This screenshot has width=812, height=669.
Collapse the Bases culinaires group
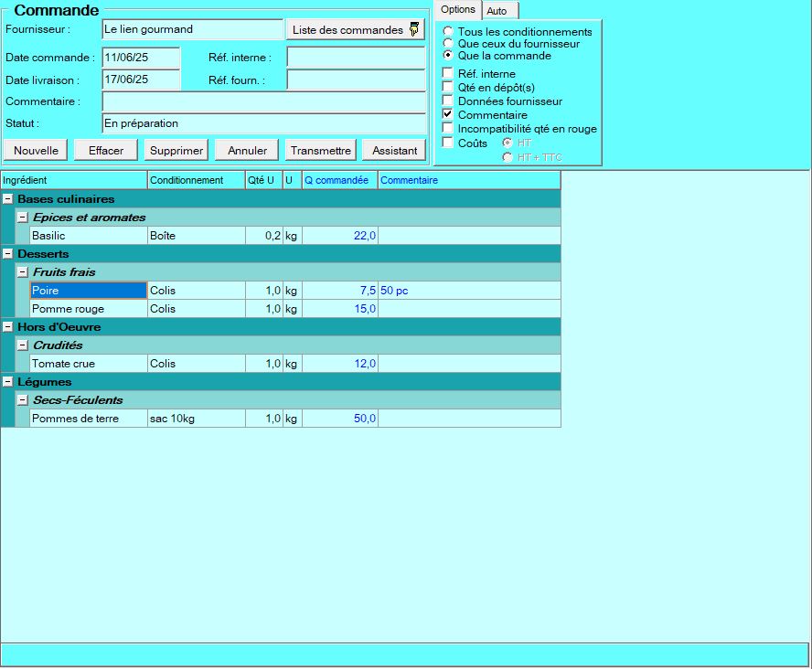click(8, 199)
